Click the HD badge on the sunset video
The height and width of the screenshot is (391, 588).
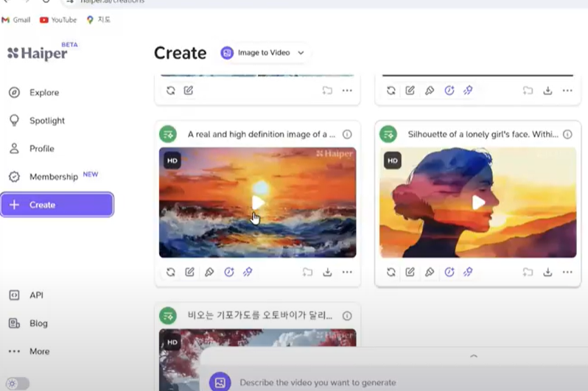(172, 161)
